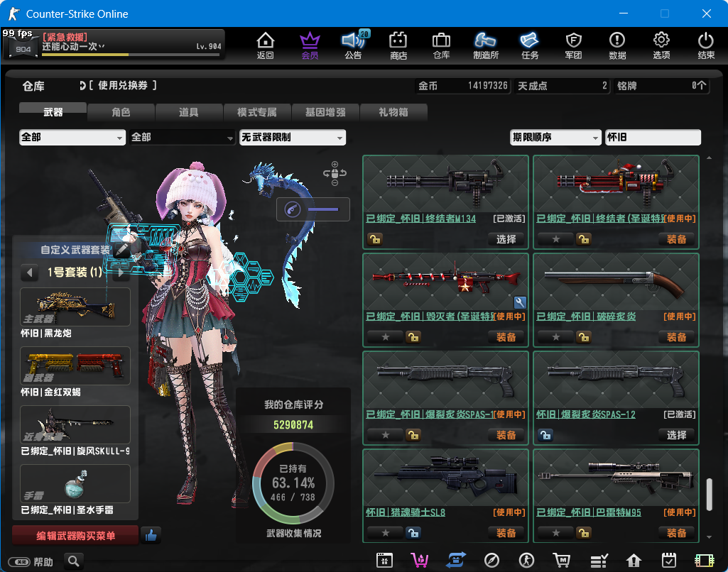The height and width of the screenshot is (572, 728).
Task: Open the 制造所 crafting icon
Action: (x=486, y=45)
